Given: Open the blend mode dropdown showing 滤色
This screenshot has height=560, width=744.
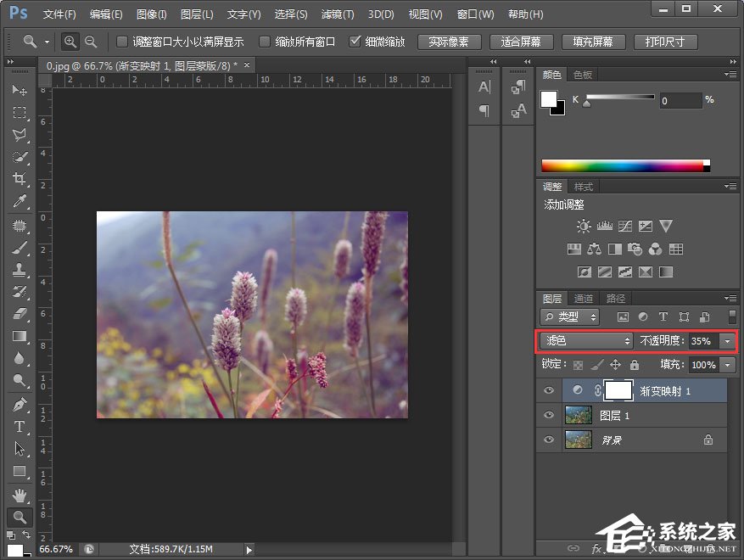Looking at the screenshot, I should [x=585, y=341].
